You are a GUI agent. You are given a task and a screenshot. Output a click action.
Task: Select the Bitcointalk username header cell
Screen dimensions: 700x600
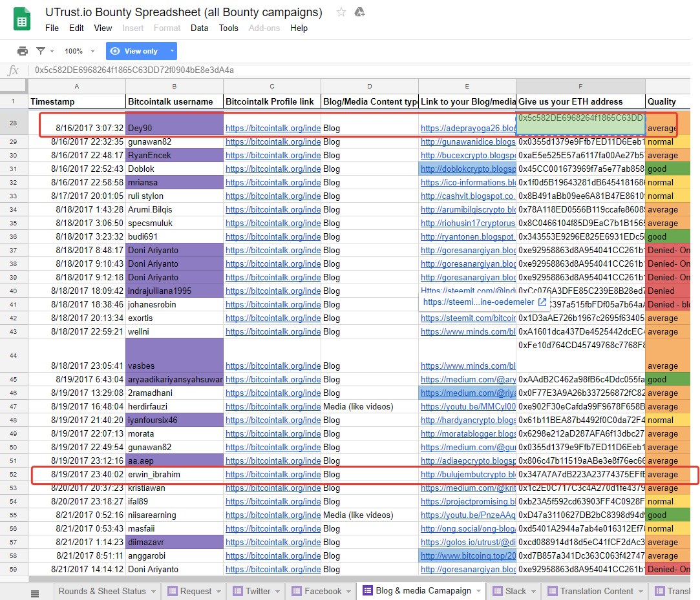175,101
